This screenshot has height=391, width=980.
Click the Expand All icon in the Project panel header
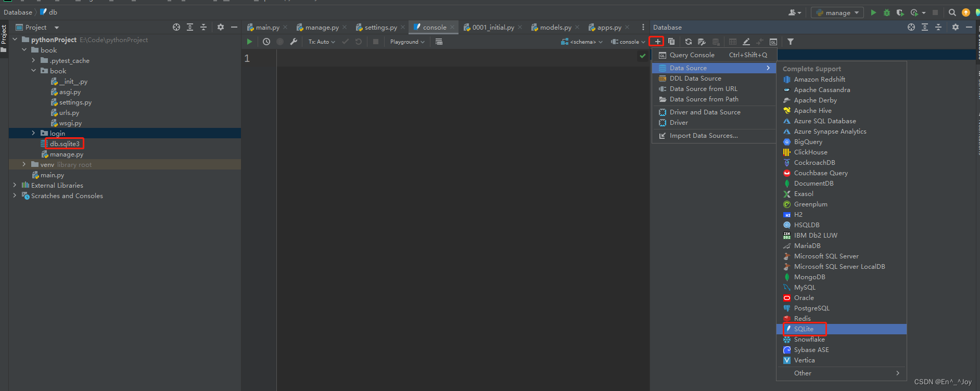[x=190, y=27]
